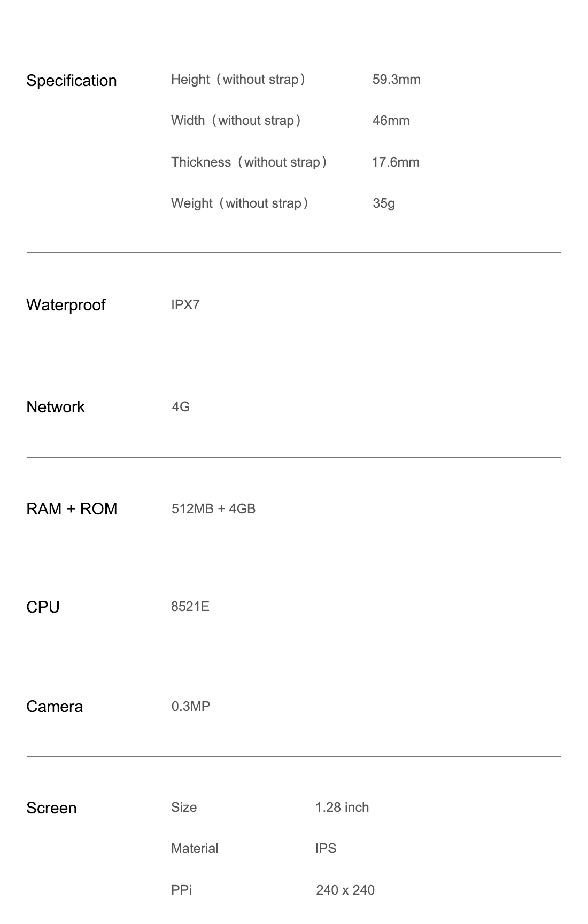Click the 240 x 240 PPi value
Image resolution: width=588 pixels, height=924 pixels.
(345, 890)
